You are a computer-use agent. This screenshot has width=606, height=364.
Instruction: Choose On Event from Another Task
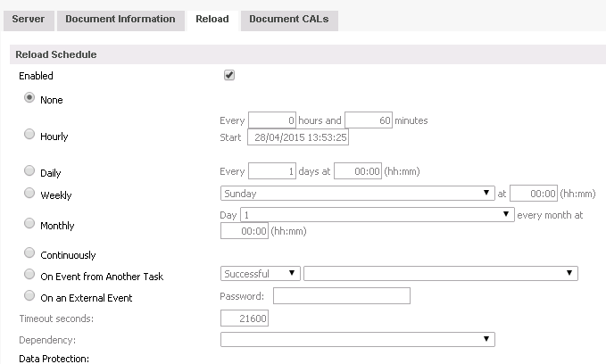tap(29, 275)
